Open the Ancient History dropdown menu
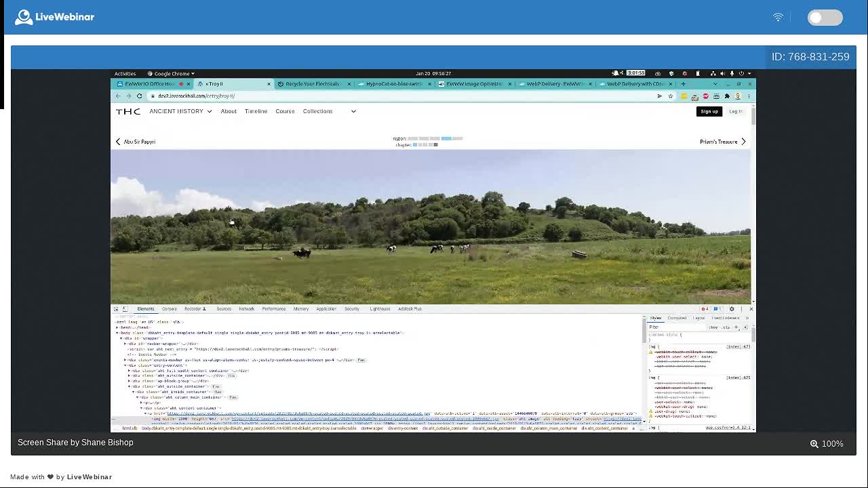The width and height of the screenshot is (868, 488). (180, 111)
